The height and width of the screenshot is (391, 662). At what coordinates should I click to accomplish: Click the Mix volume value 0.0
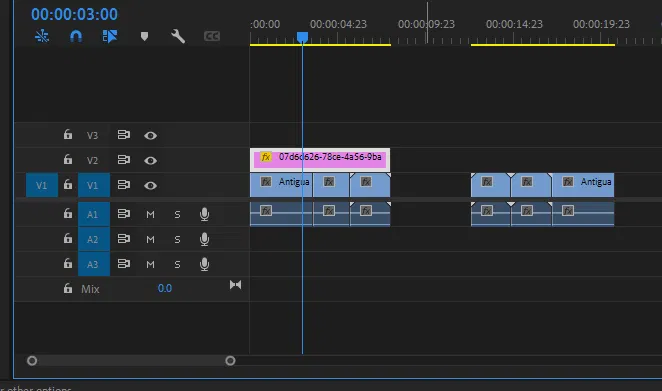pyautogui.click(x=165, y=288)
